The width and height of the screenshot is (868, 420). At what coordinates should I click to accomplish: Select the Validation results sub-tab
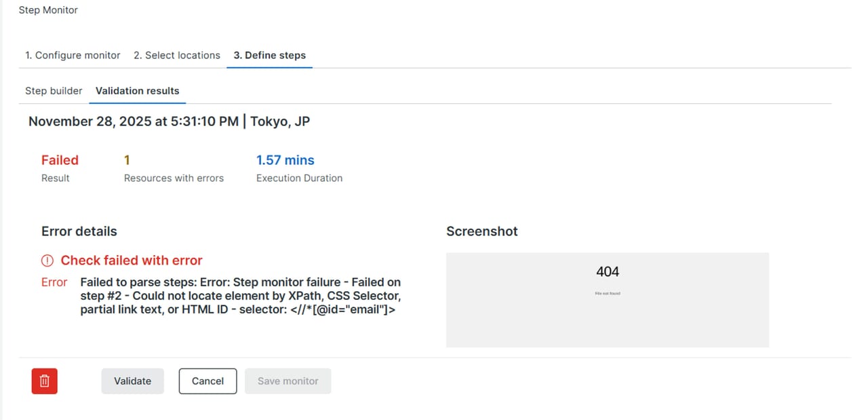(137, 91)
